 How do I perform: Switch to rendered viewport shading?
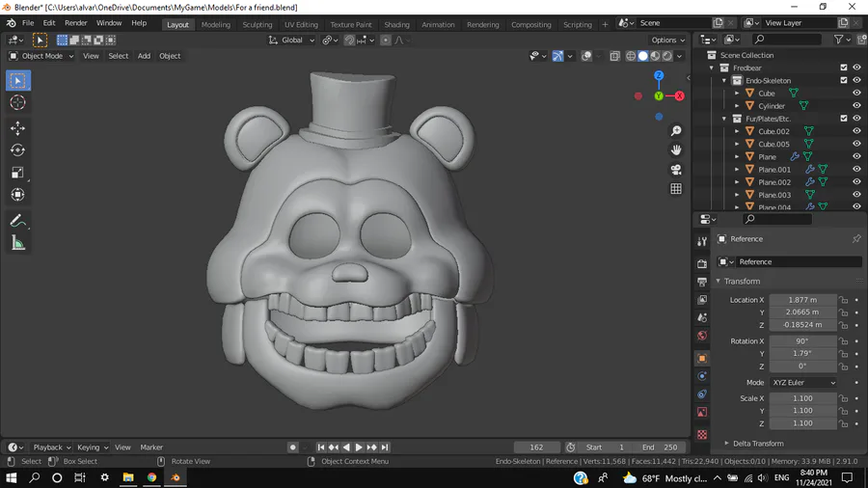point(667,56)
